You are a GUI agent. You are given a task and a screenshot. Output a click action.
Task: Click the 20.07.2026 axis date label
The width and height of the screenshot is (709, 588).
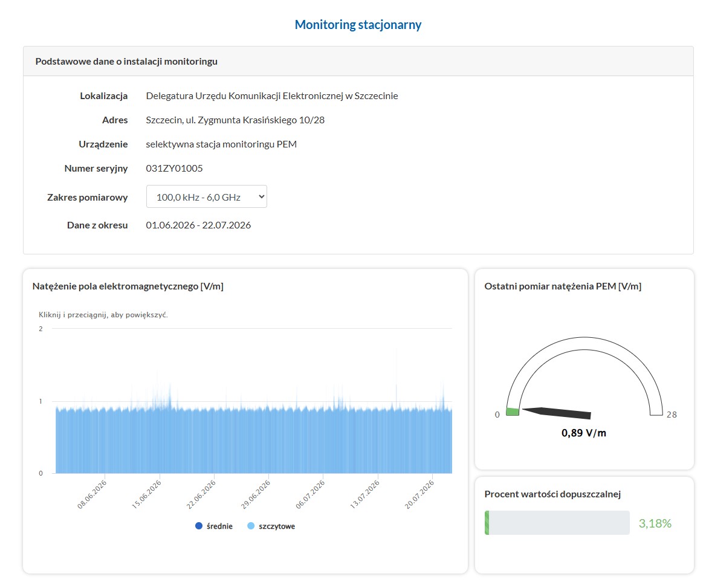pyautogui.click(x=419, y=494)
